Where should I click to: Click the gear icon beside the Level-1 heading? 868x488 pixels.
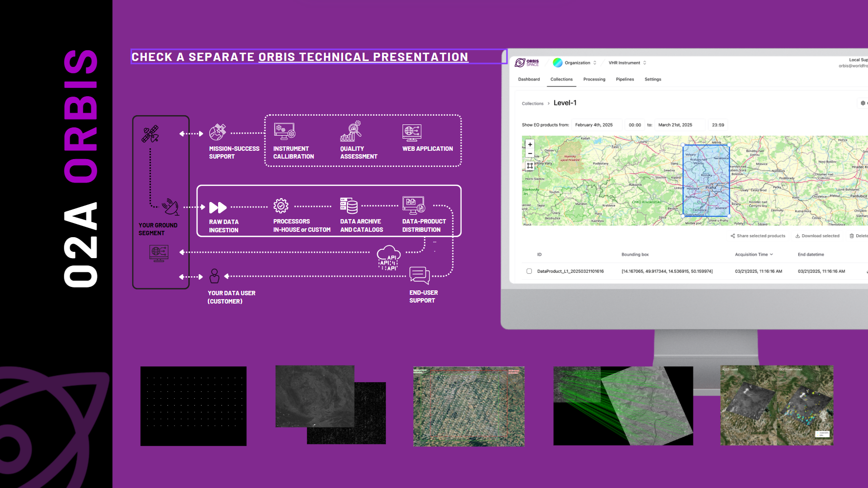click(863, 103)
